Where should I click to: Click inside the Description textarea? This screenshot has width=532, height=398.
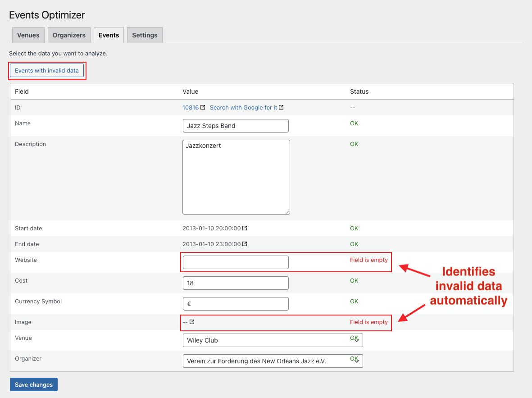[235, 176]
